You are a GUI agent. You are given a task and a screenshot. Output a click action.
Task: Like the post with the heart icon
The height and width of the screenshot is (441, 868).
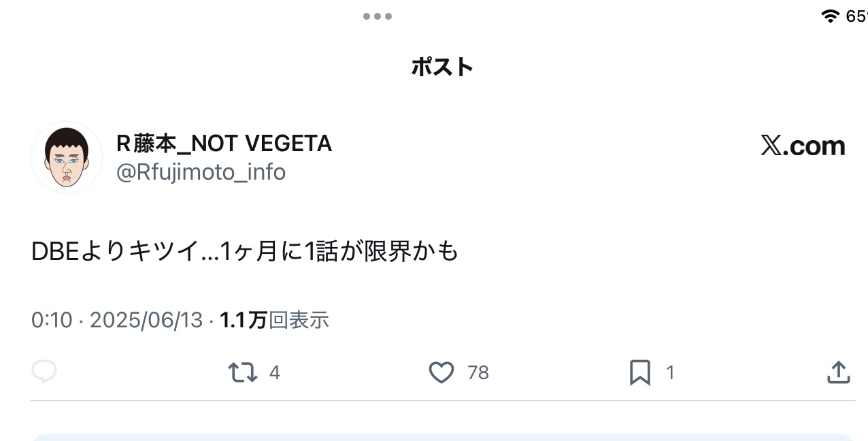click(441, 372)
